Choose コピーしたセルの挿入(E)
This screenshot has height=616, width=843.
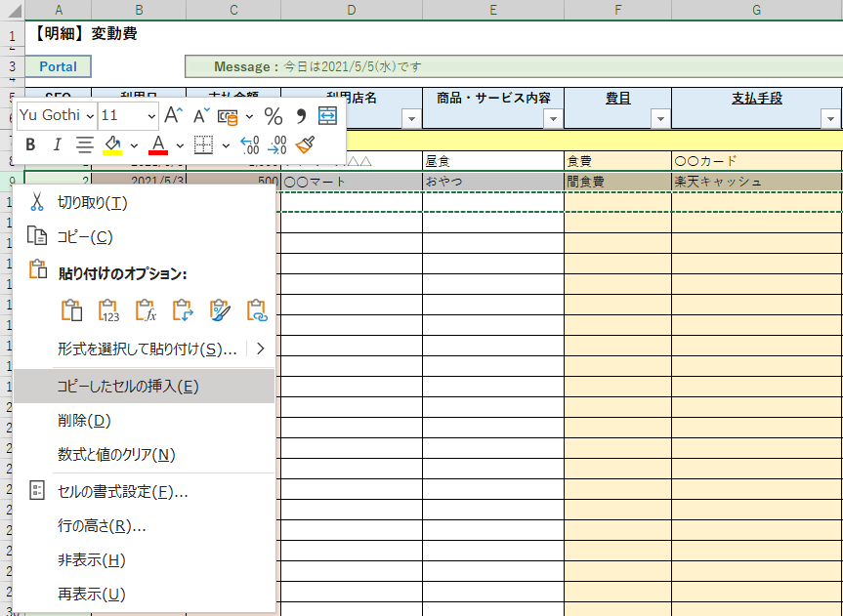(x=145, y=387)
